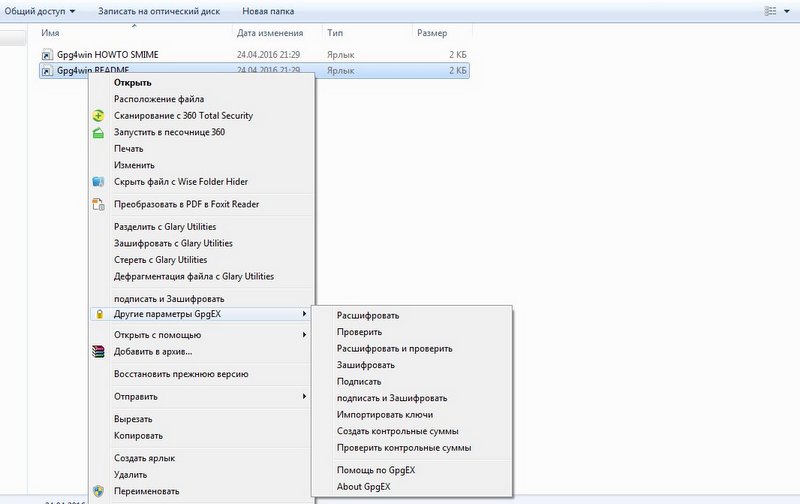Expand the Отправить submenu arrow
This screenshot has height=504, width=800.
pos(304,396)
